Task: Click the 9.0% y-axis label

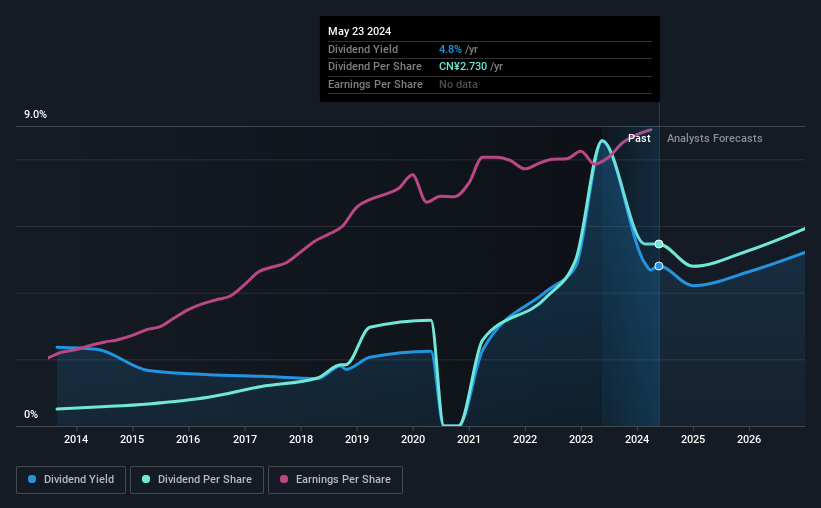Action: pos(35,115)
